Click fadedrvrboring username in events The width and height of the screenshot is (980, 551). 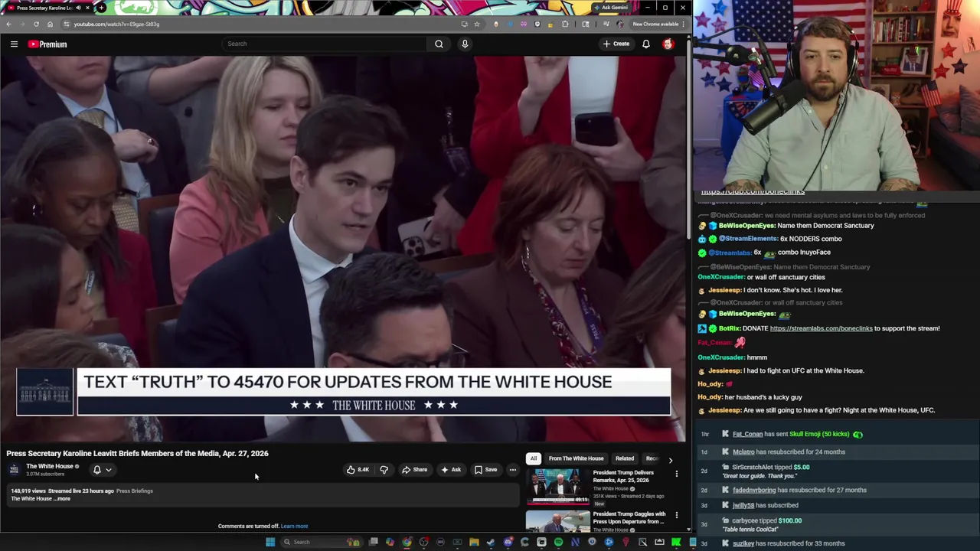coord(754,490)
